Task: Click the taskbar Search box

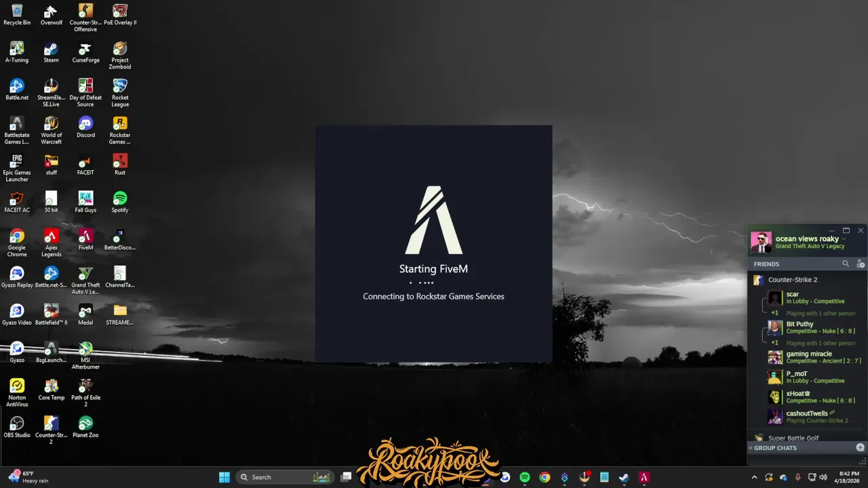Action: click(285, 477)
